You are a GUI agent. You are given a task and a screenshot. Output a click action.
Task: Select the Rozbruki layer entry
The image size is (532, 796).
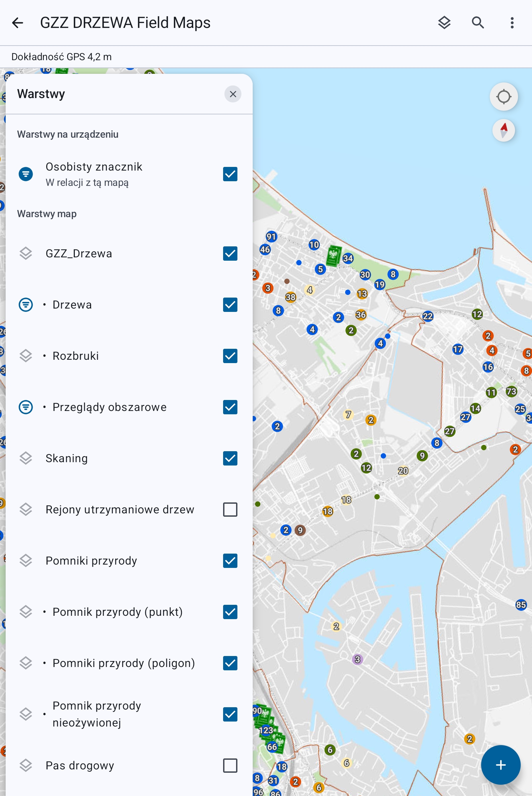(76, 356)
